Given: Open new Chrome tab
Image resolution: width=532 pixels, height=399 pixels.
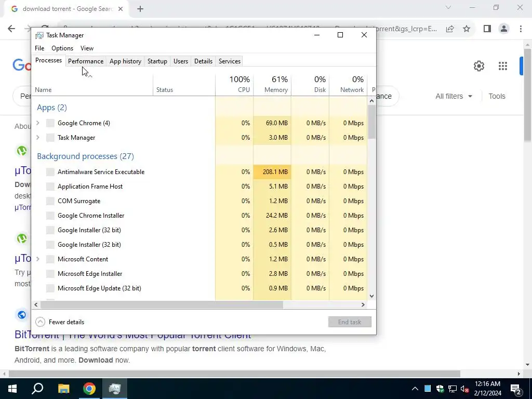Looking at the screenshot, I should click(x=140, y=9).
